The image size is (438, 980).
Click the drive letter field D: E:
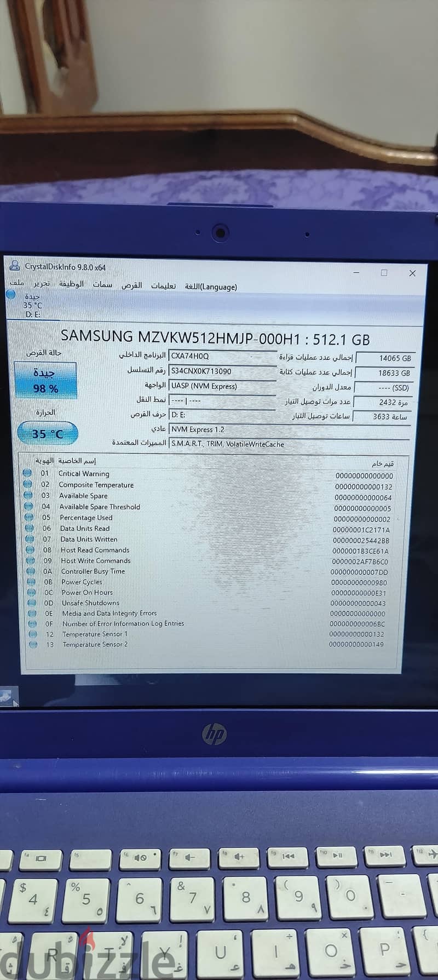click(x=222, y=415)
